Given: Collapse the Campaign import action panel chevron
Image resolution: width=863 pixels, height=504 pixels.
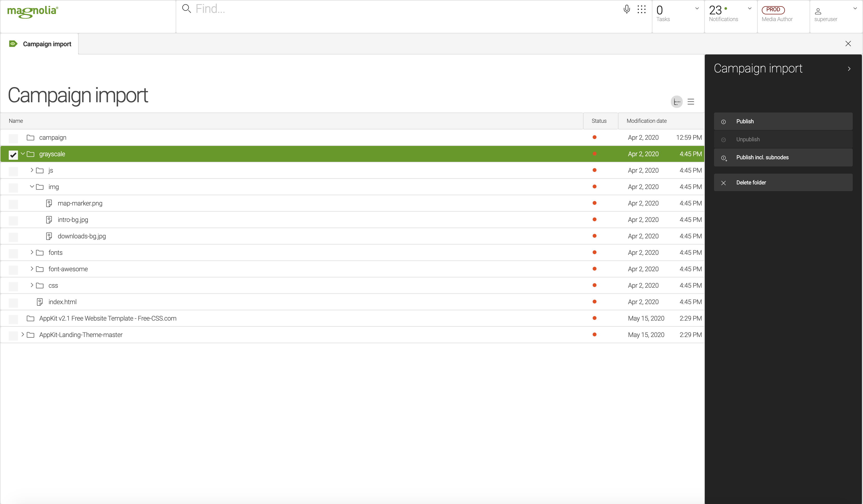Looking at the screenshot, I should 849,69.
